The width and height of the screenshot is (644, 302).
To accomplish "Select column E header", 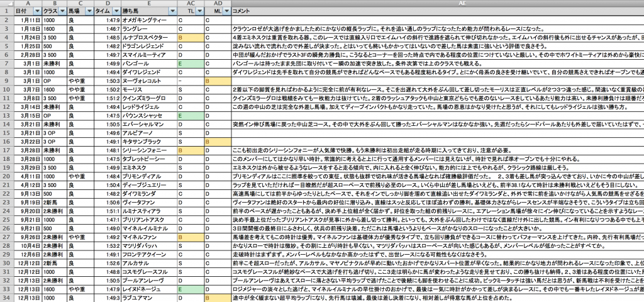I will pyautogui.click(x=150, y=3).
